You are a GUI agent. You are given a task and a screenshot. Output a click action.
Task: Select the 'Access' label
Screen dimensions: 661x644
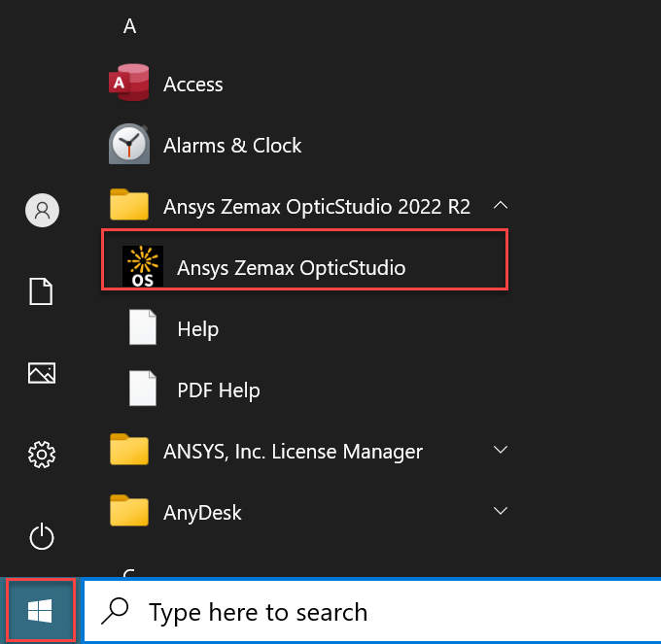(193, 85)
